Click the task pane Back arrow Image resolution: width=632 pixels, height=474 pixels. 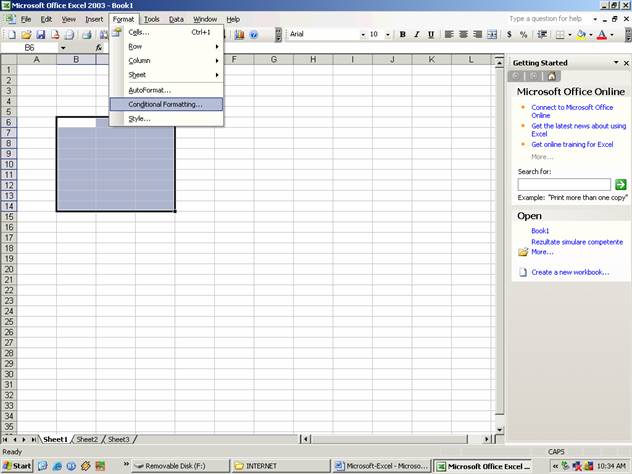[x=516, y=76]
